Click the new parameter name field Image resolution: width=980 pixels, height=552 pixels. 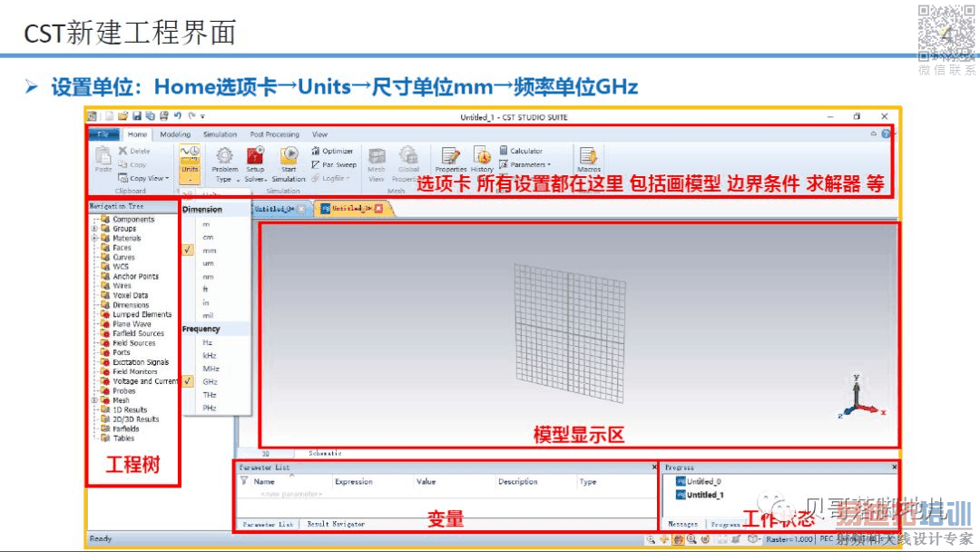pos(291,495)
